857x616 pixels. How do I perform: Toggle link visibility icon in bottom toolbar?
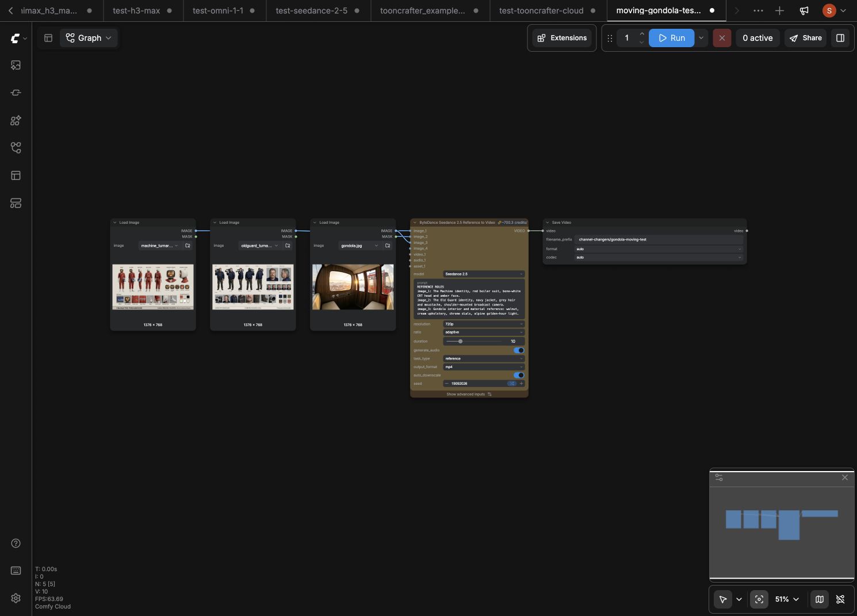coord(840,599)
